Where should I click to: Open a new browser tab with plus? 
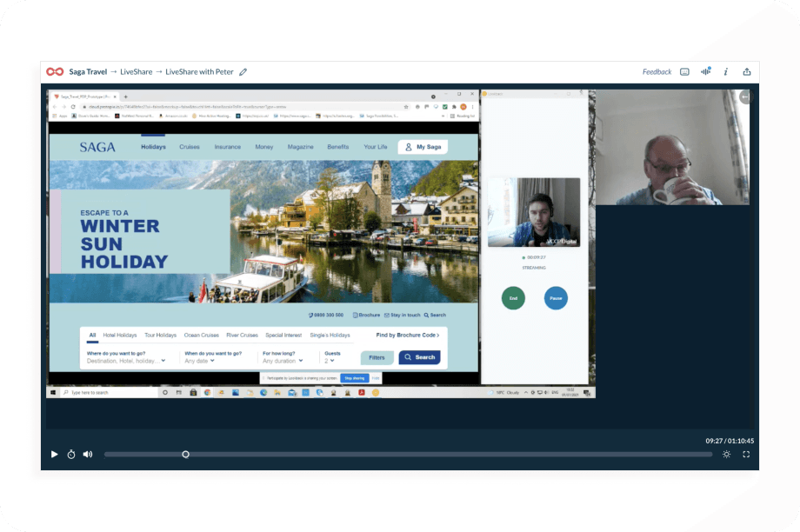125,96
